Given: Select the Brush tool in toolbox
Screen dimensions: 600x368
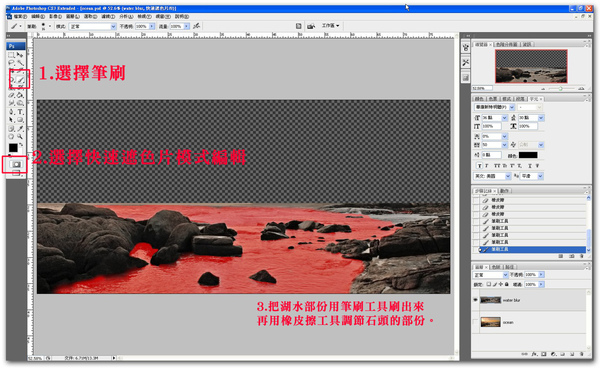Looking at the screenshot, I should click(20, 80).
